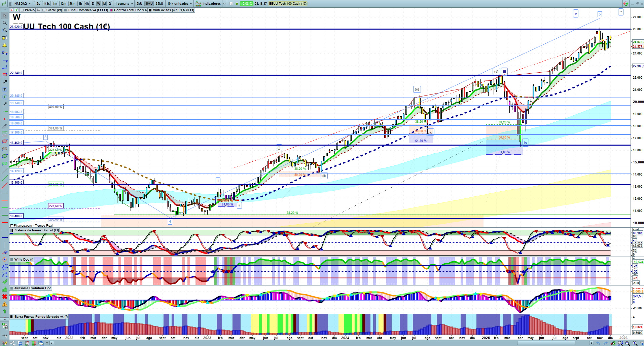Select the magnifier zoom tool in left sidebar
Image resolution: width=644 pixels, height=346 pixels.
5,23
